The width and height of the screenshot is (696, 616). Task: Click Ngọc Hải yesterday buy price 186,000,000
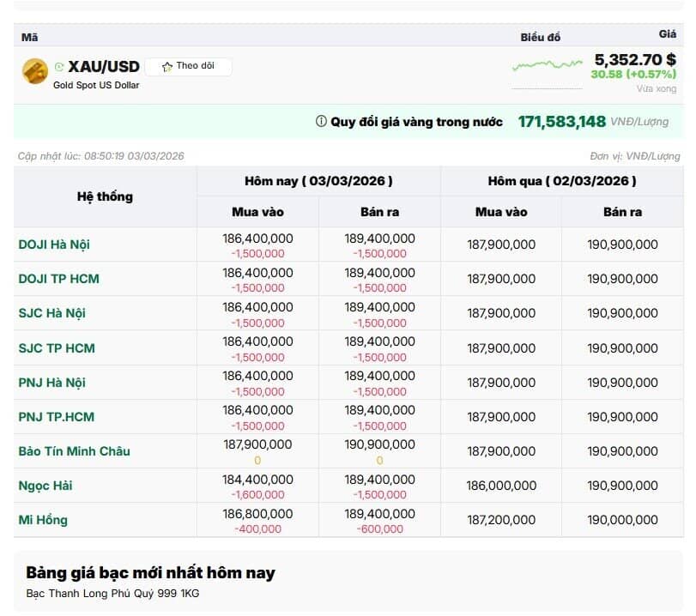pos(501,486)
